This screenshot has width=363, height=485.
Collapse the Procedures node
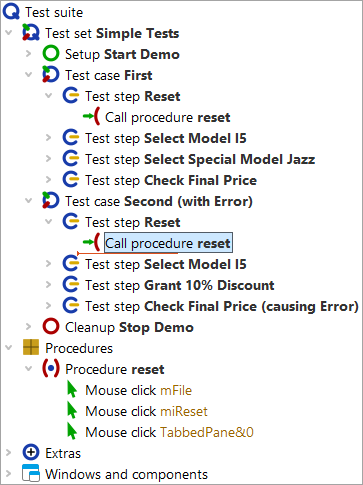pyautogui.click(x=9, y=348)
